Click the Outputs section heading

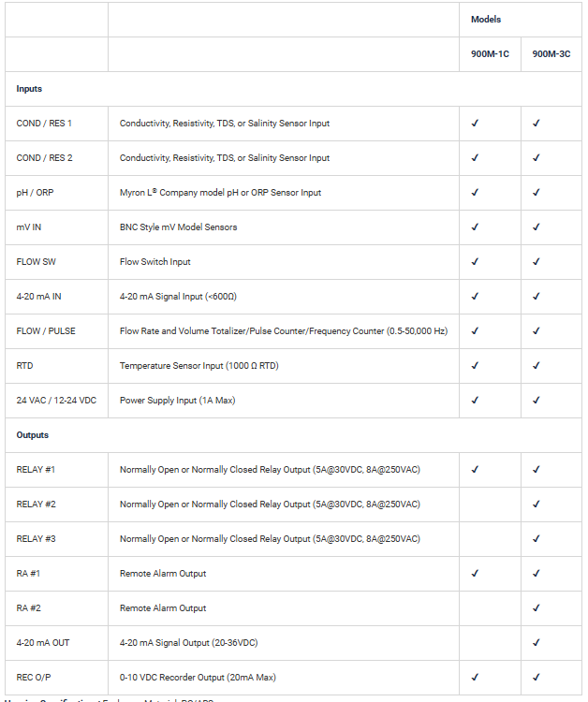pyautogui.click(x=33, y=435)
